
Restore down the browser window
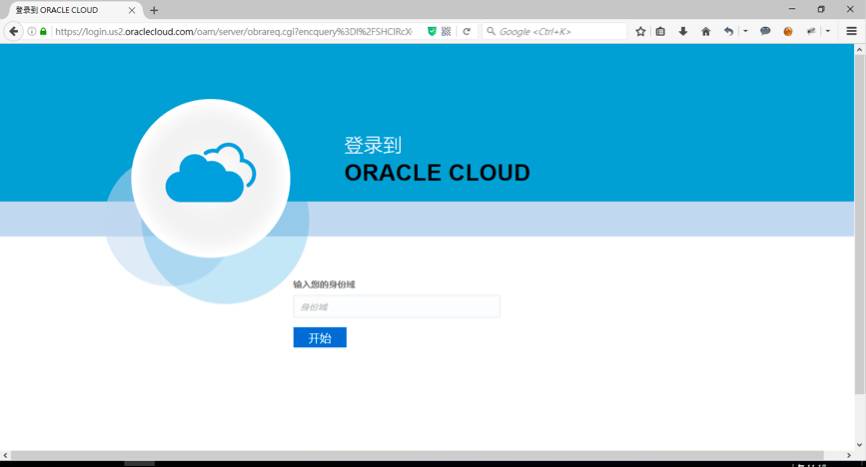(821, 9)
